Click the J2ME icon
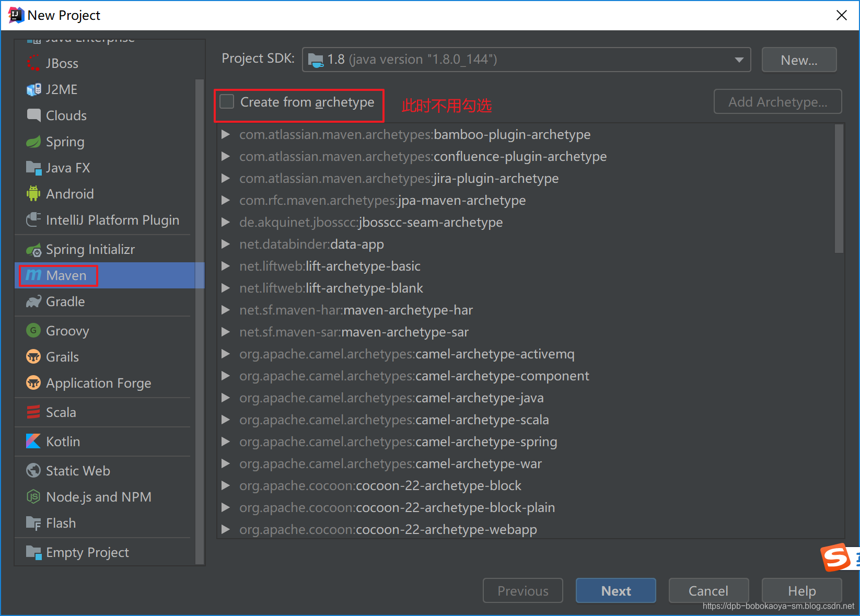The width and height of the screenshot is (860, 616). pos(33,89)
